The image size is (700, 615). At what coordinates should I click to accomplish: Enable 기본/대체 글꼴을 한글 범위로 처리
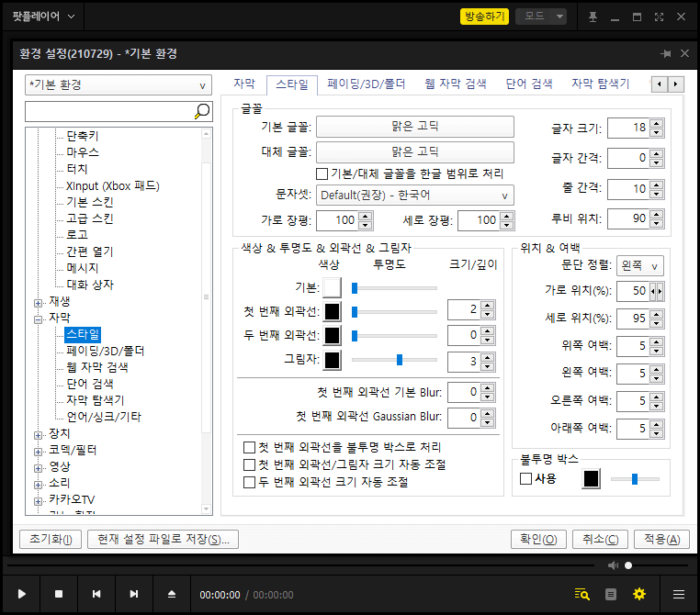[322, 173]
